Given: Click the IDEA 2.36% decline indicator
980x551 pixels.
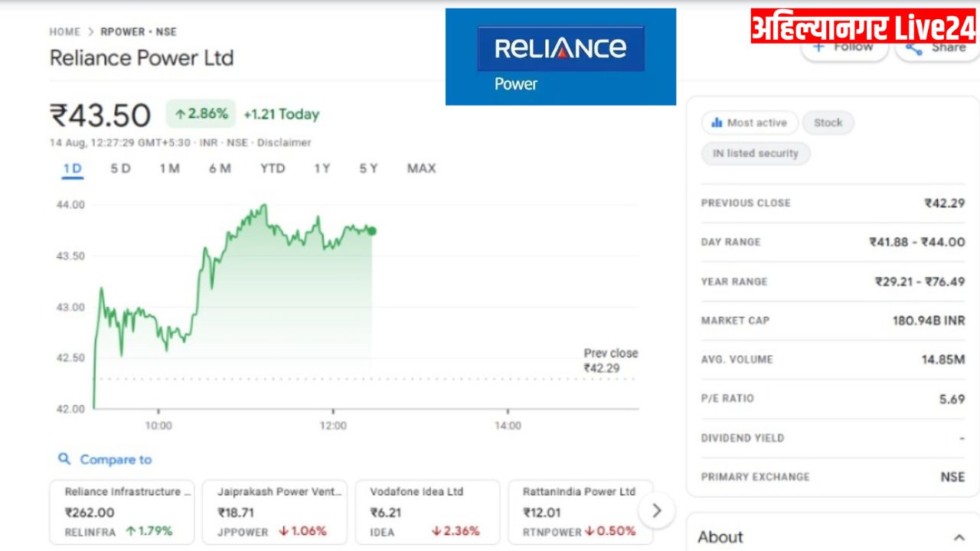Looking at the screenshot, I should (x=456, y=531).
